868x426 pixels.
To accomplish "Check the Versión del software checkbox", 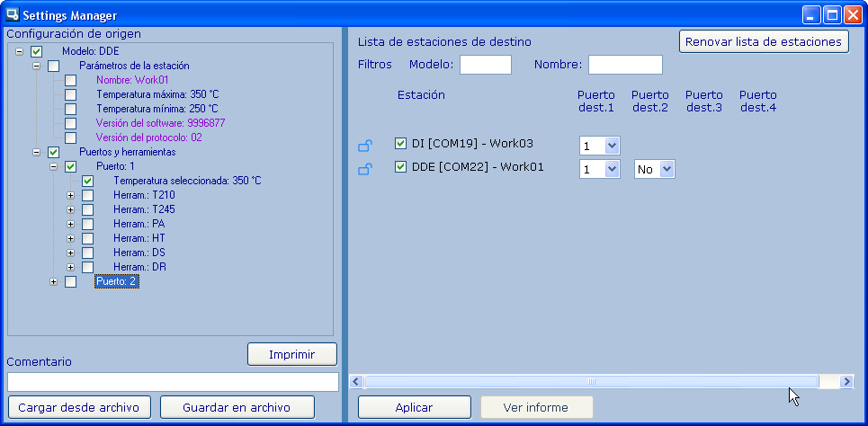I will (x=71, y=123).
